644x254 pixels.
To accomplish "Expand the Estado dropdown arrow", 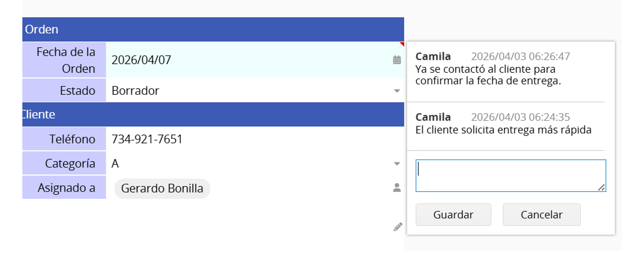I will pyautogui.click(x=397, y=91).
